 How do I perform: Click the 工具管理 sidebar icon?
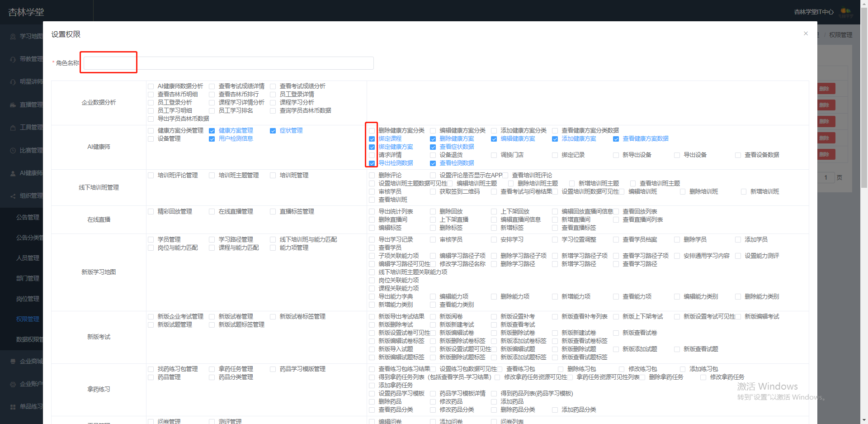point(13,128)
